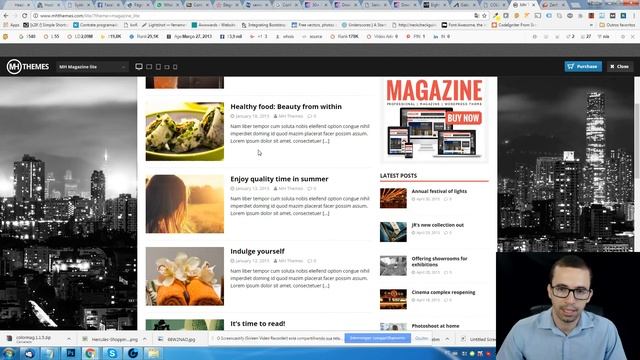Screen dimensions: 640x360
Task: Open Chrome from the taskbar
Action: pos(91,353)
